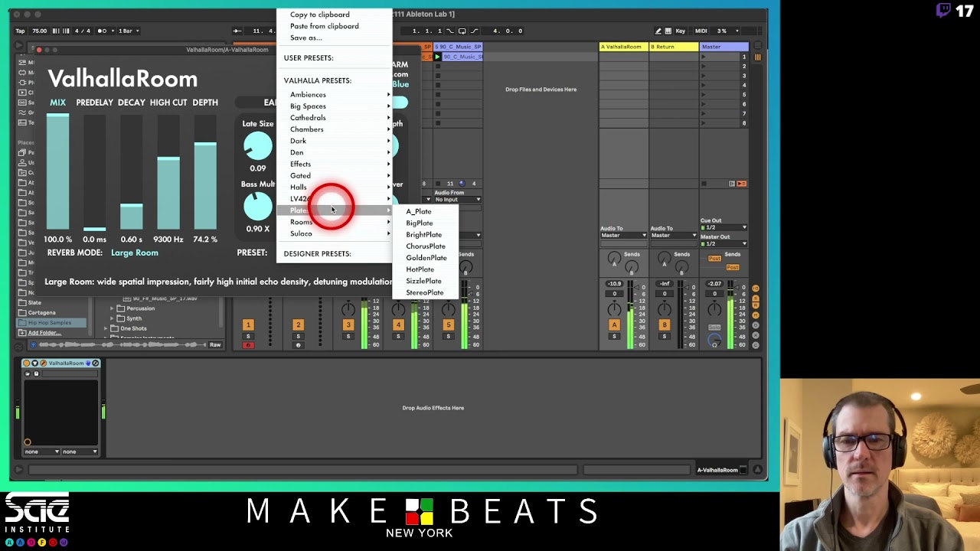The image size is (980, 551).
Task: Click track 2 activator button
Action: [x=299, y=325]
